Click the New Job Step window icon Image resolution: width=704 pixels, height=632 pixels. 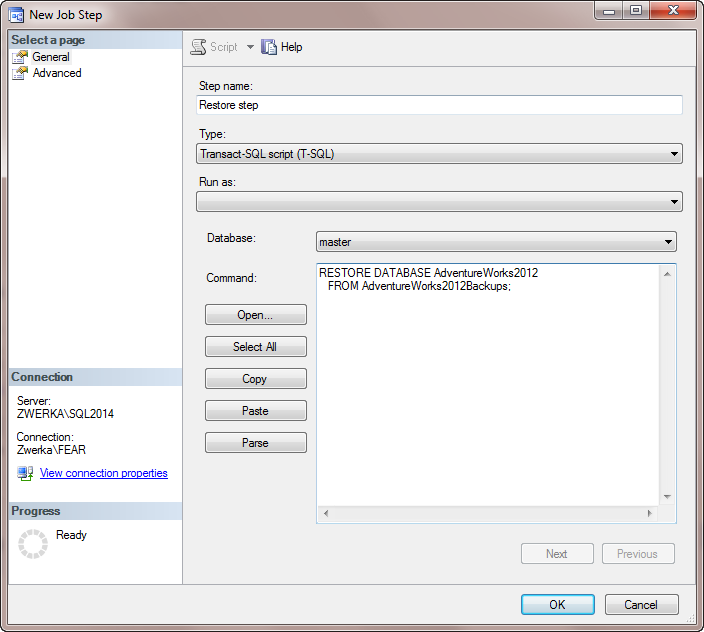click(x=17, y=15)
